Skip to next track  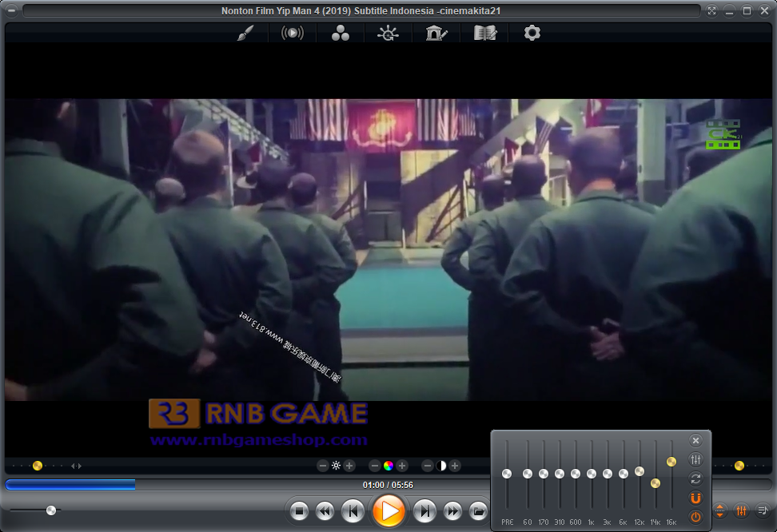pyautogui.click(x=424, y=511)
